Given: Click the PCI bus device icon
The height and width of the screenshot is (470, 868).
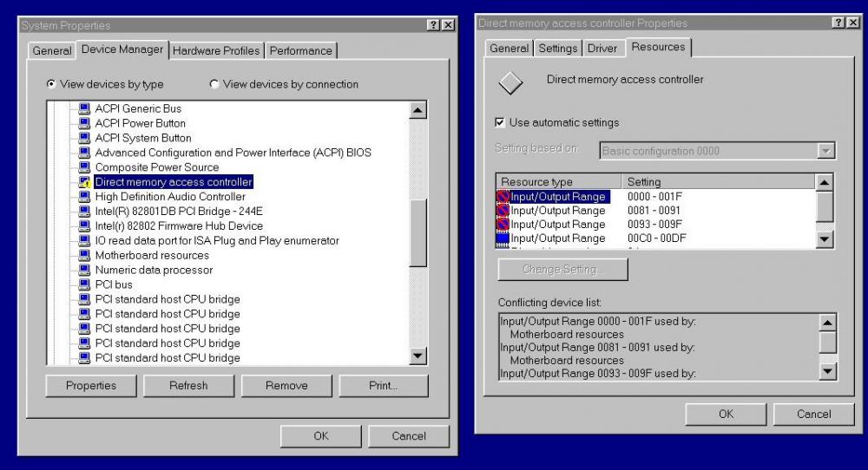Looking at the screenshot, I should tap(84, 284).
